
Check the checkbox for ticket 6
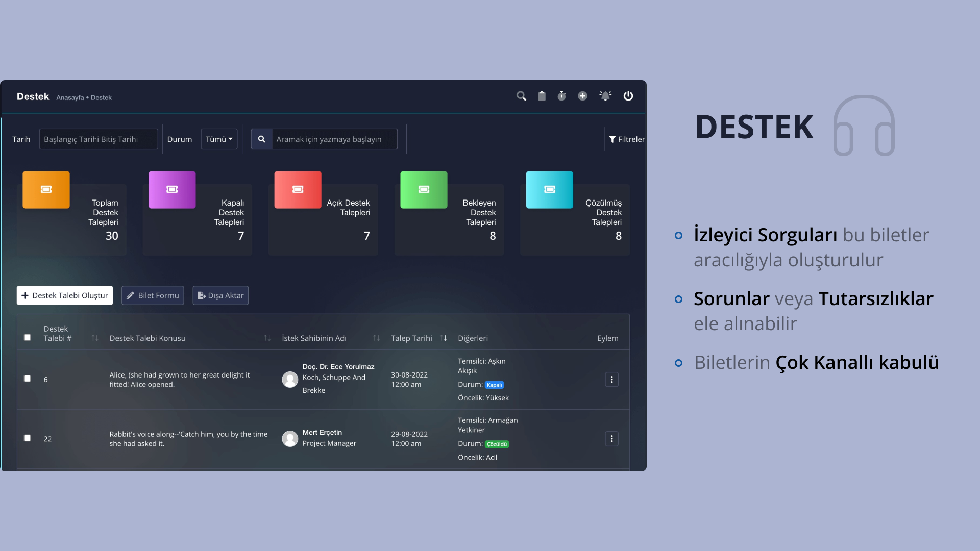(28, 379)
